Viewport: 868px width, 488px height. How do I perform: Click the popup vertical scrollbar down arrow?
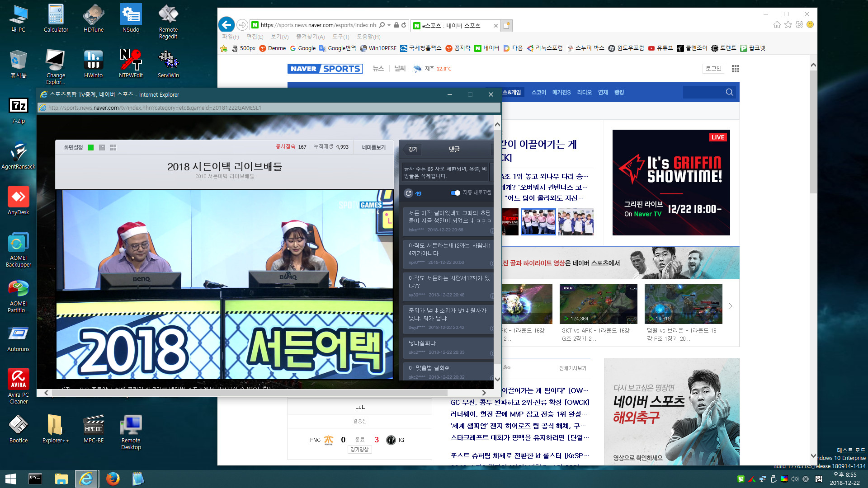pos(497,379)
